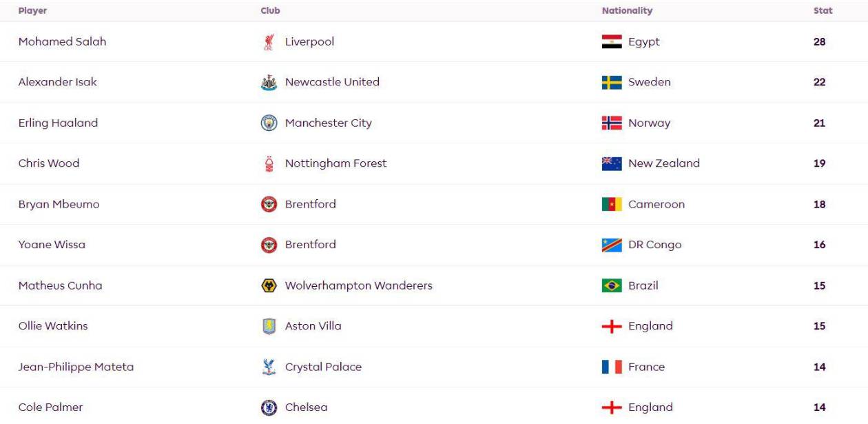Click the Liverpool club crest icon
The height and width of the screenshot is (424, 868).
coord(269,42)
